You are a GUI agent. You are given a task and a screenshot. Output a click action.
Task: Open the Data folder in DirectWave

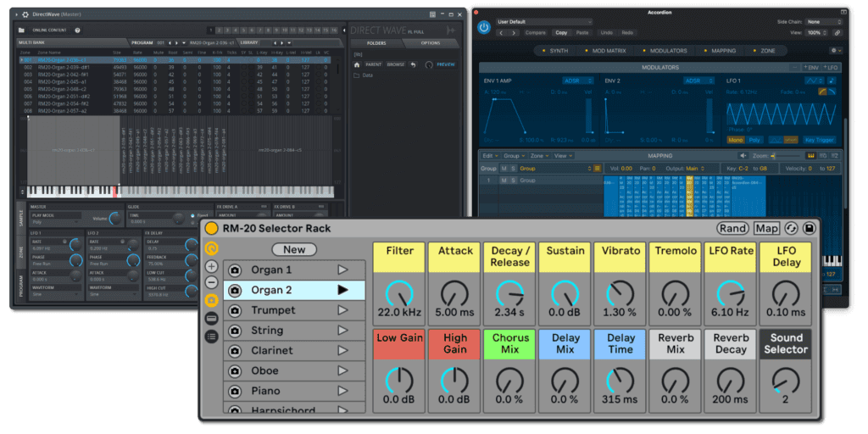tap(364, 75)
